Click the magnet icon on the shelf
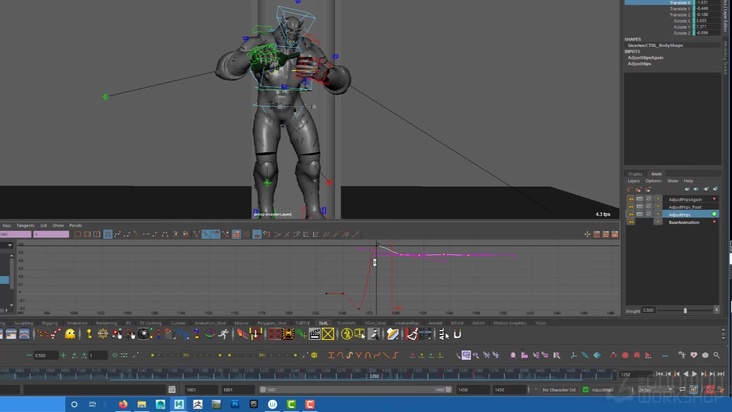This screenshot has width=732, height=412. click(x=457, y=334)
